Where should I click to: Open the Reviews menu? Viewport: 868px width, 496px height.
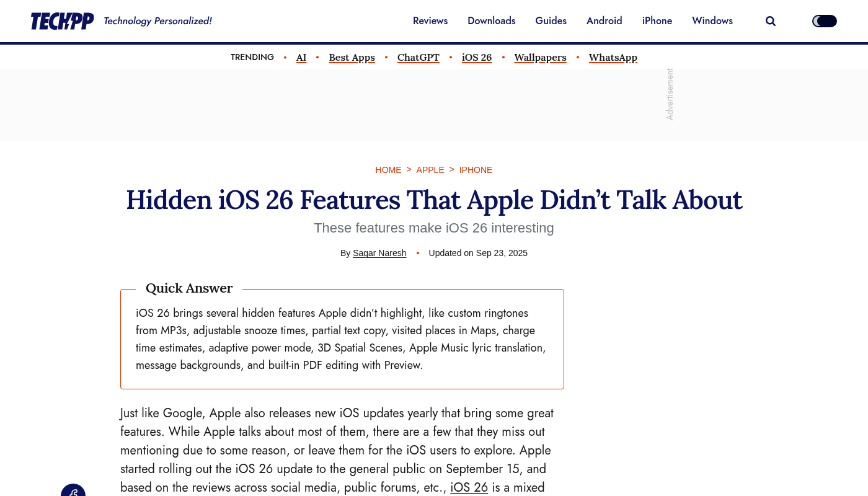(430, 21)
